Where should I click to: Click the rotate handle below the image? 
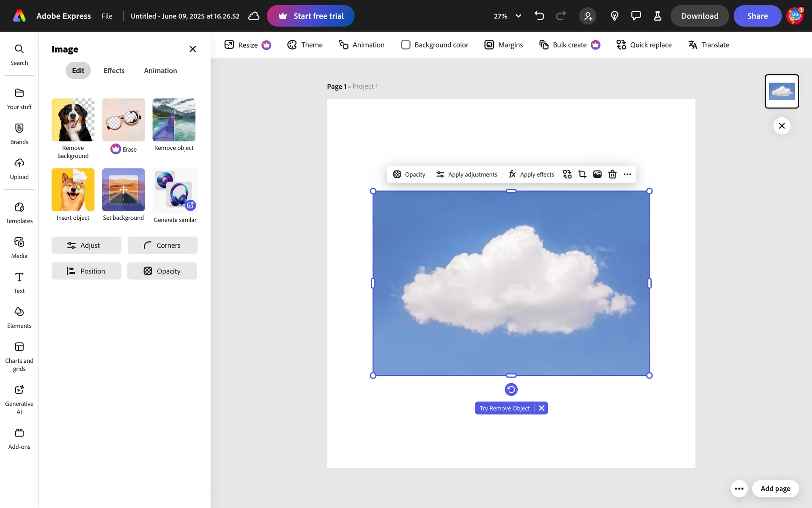pyautogui.click(x=511, y=389)
